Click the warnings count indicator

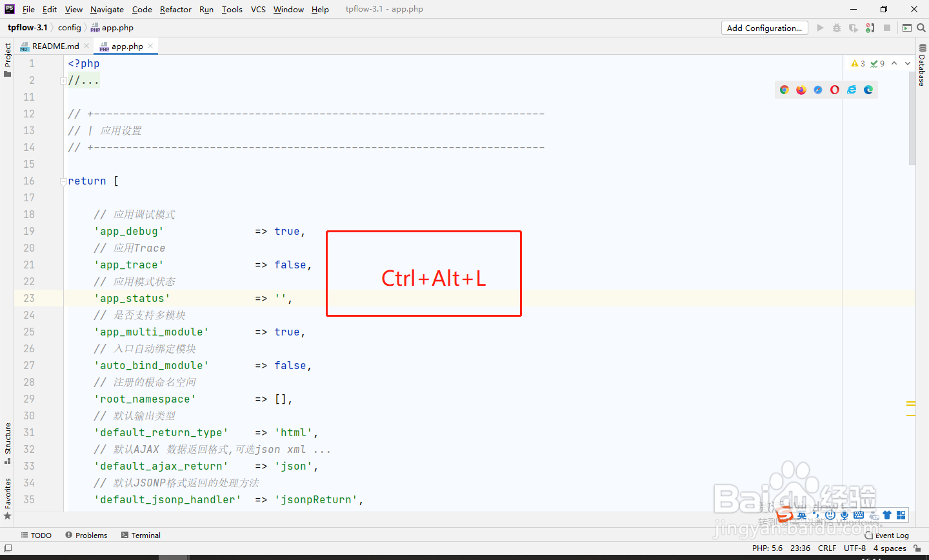[x=858, y=63]
